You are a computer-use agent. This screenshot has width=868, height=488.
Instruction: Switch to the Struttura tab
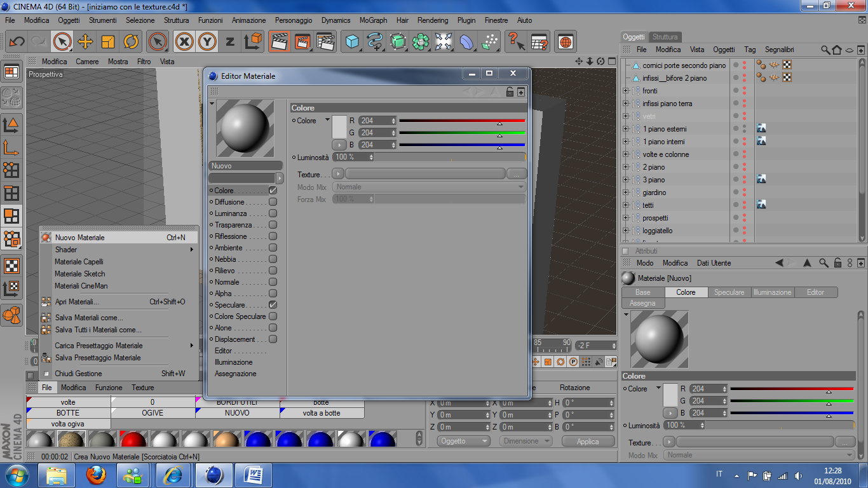pos(665,37)
